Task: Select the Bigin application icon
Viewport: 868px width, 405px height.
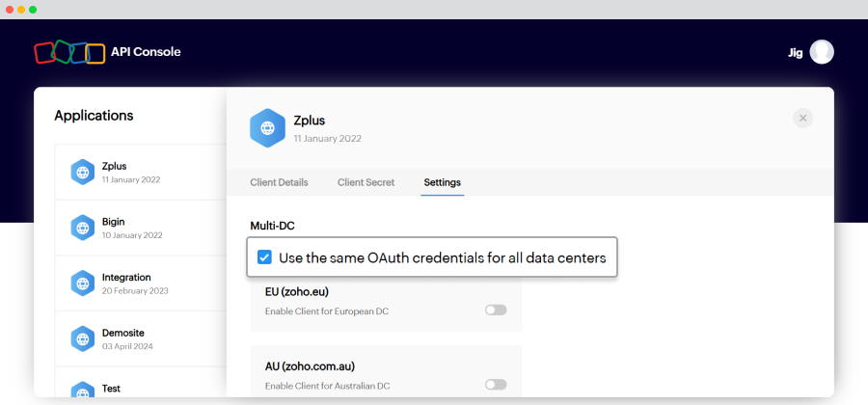Action: pyautogui.click(x=83, y=228)
